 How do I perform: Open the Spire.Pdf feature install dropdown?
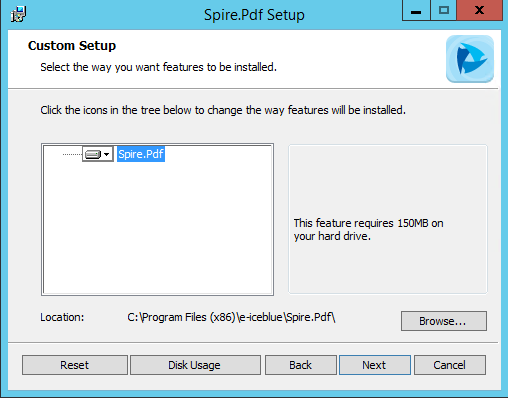[98, 154]
